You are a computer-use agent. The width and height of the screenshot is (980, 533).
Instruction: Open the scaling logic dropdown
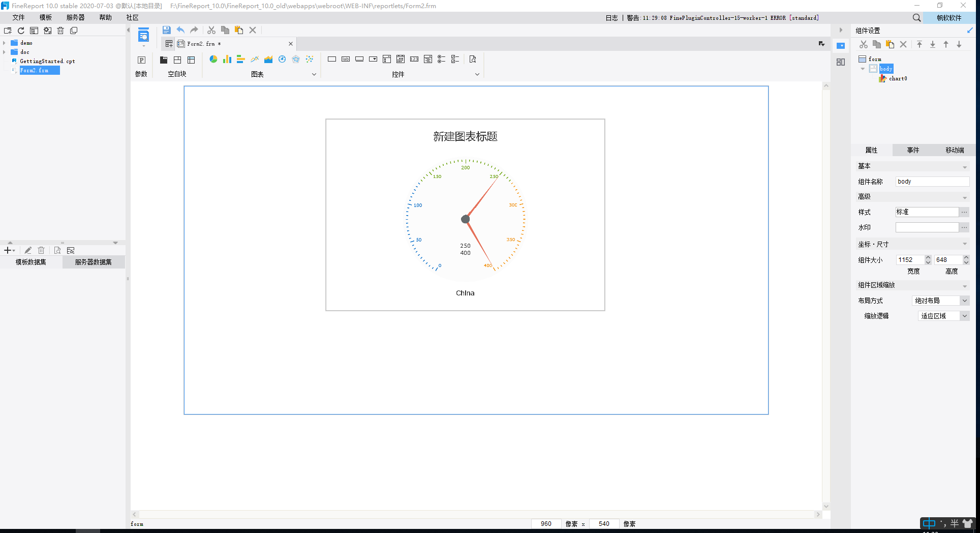click(964, 316)
